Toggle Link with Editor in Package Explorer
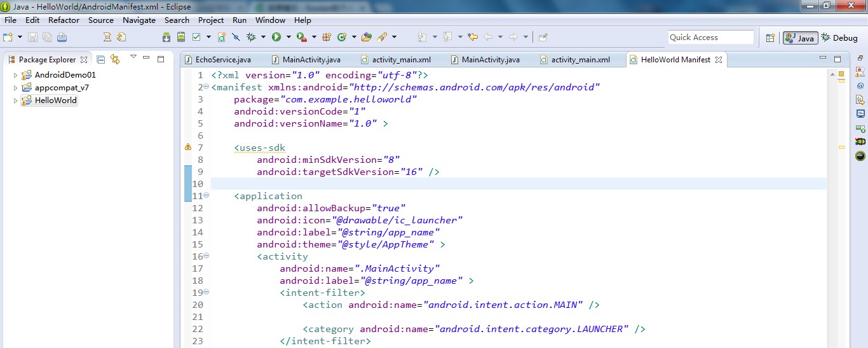868x348 pixels. [x=115, y=59]
